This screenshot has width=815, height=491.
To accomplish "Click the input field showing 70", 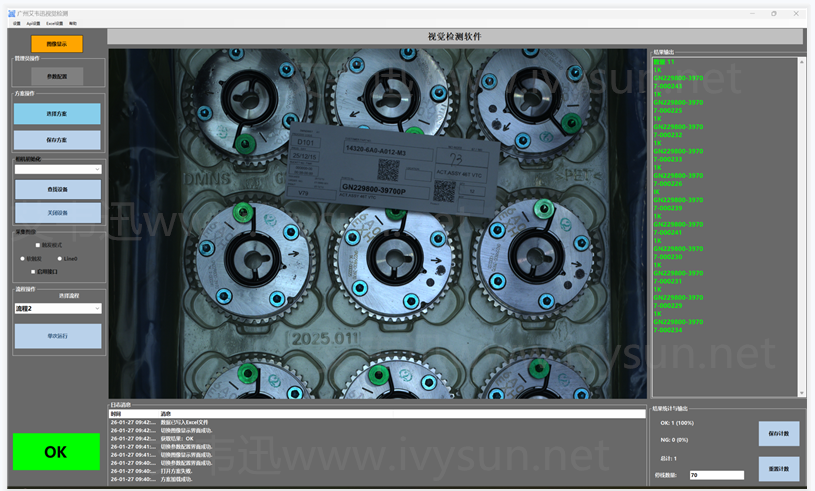I will coord(716,475).
